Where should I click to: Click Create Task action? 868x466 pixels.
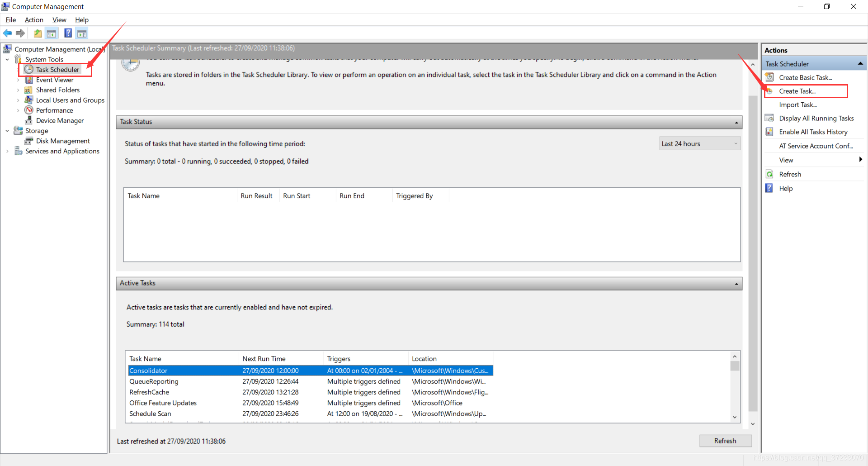(797, 91)
